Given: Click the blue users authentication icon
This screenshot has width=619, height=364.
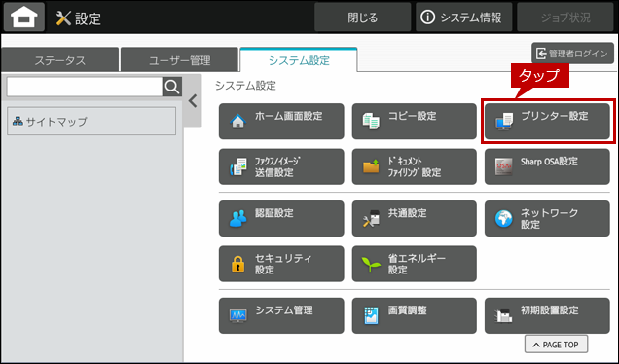Looking at the screenshot, I should (x=238, y=218).
